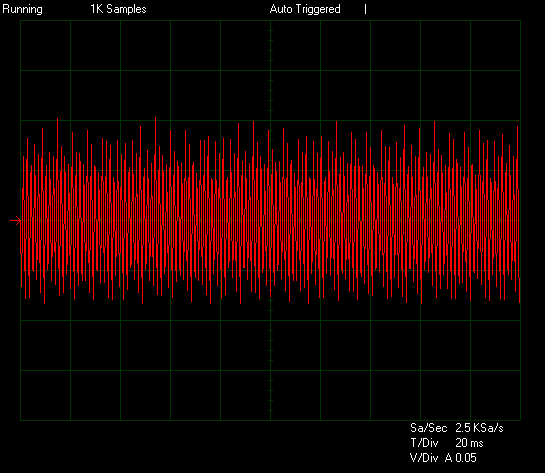This screenshot has width=545, height=473.
Task: Select the T/Div label
Action: click(424, 443)
